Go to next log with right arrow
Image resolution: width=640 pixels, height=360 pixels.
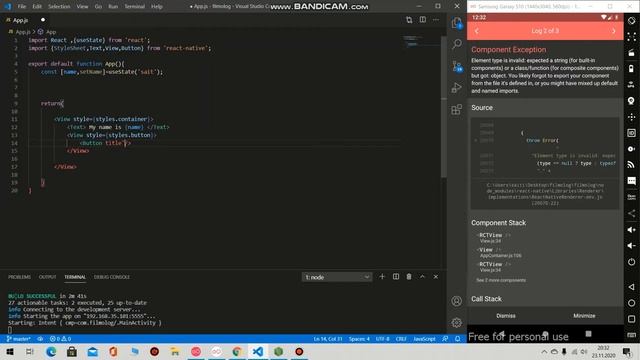pyautogui.click(x=613, y=31)
